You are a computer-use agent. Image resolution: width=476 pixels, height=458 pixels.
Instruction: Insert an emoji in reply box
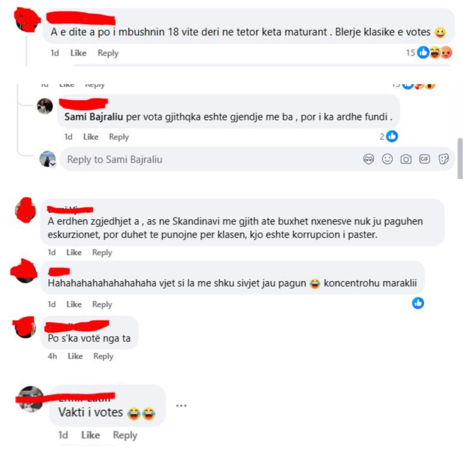(x=387, y=159)
